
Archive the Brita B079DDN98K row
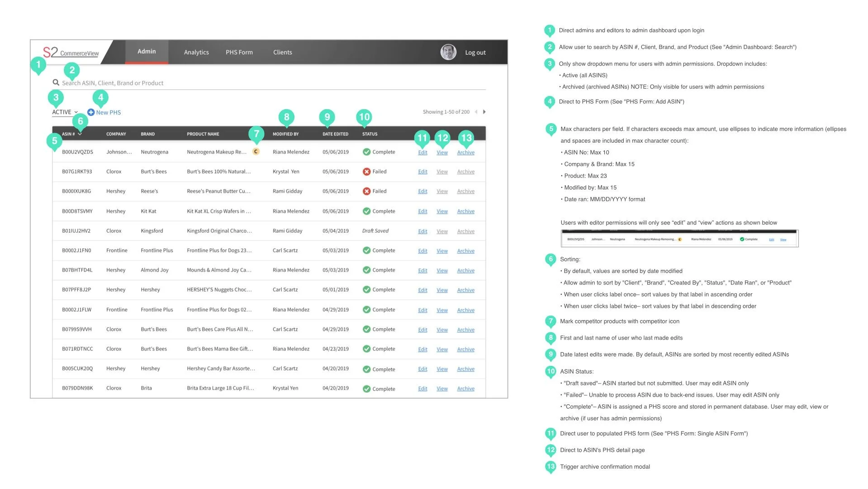(x=465, y=389)
